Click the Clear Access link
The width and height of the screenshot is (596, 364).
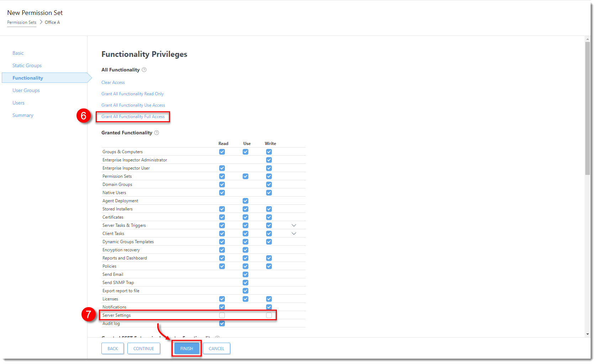pyautogui.click(x=113, y=82)
